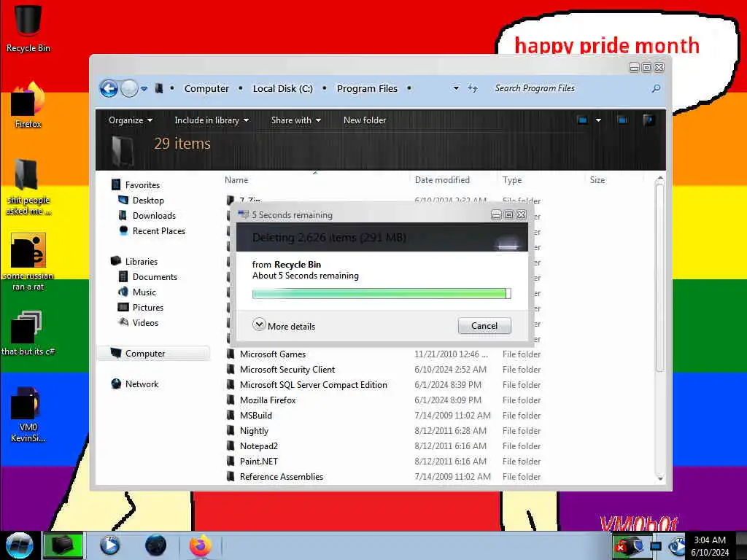Click Computer in the address bar
747x560 pixels.
click(206, 88)
